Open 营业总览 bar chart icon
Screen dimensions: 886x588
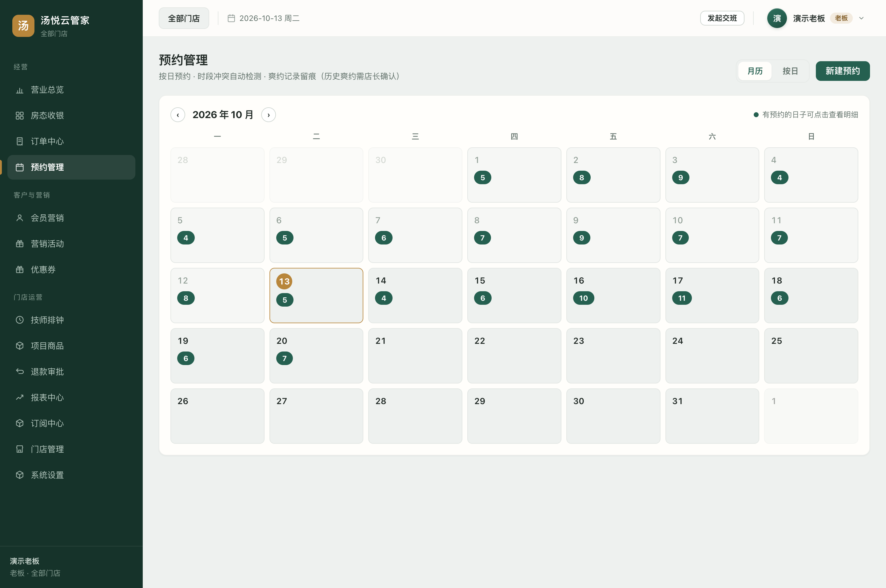click(19, 90)
